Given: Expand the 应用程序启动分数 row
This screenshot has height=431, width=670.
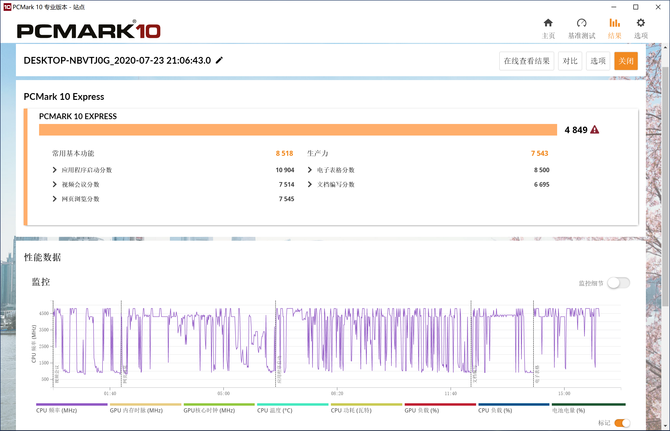Looking at the screenshot, I should pos(54,170).
